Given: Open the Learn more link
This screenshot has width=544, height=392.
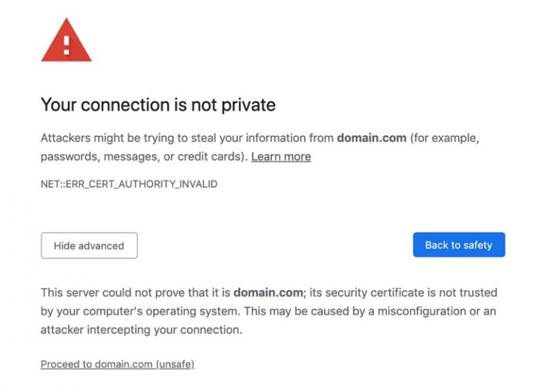Looking at the screenshot, I should coord(280,156).
